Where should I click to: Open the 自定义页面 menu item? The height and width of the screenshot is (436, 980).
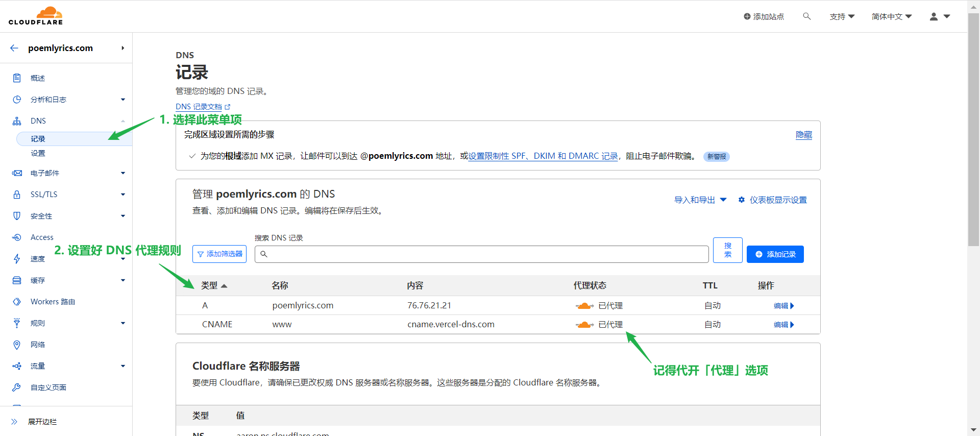48,387
